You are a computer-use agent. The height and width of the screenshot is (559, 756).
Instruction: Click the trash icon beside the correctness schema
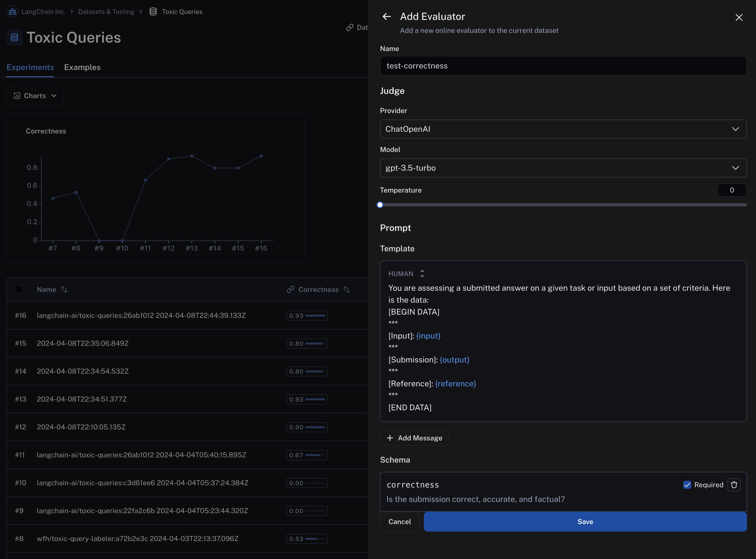[x=734, y=485]
